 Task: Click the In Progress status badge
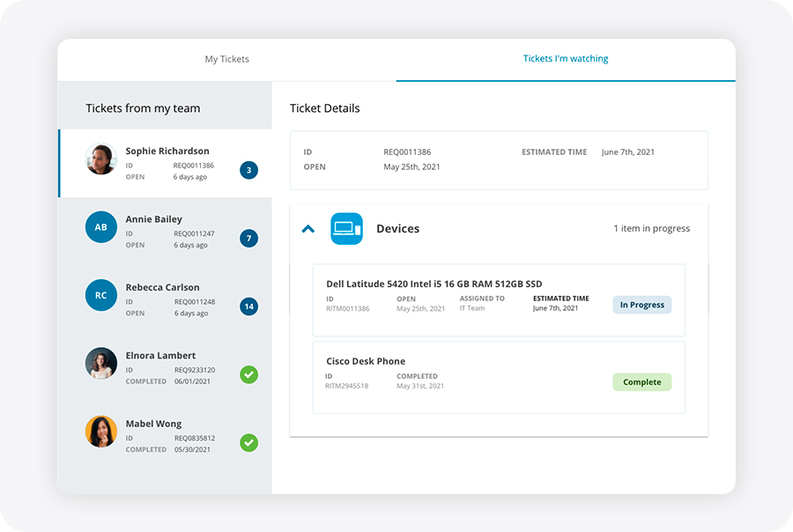point(642,305)
